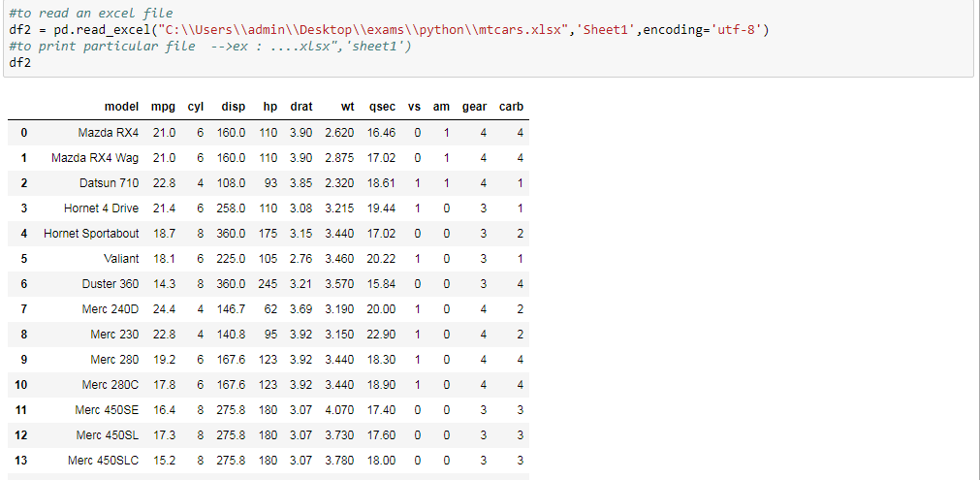This screenshot has width=980, height=480.
Task: Click the read_excel code line
Action: 389,29
